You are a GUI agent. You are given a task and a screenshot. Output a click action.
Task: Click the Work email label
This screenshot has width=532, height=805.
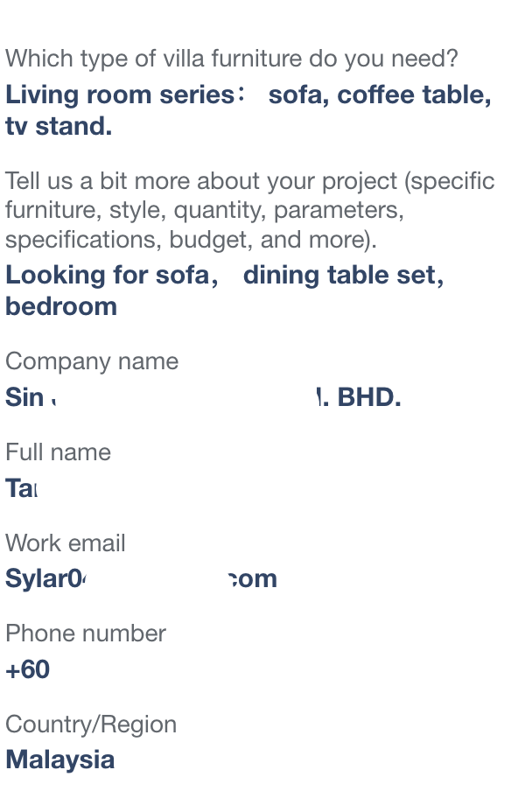click(66, 543)
